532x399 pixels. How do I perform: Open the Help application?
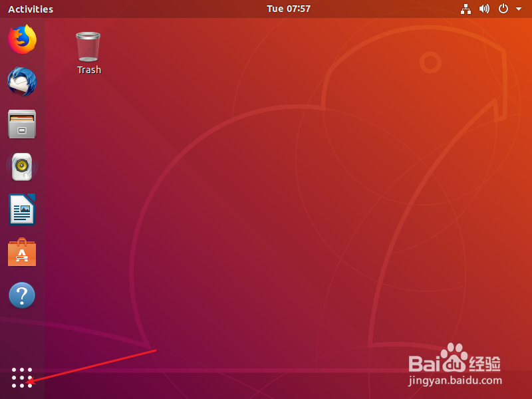(22, 295)
